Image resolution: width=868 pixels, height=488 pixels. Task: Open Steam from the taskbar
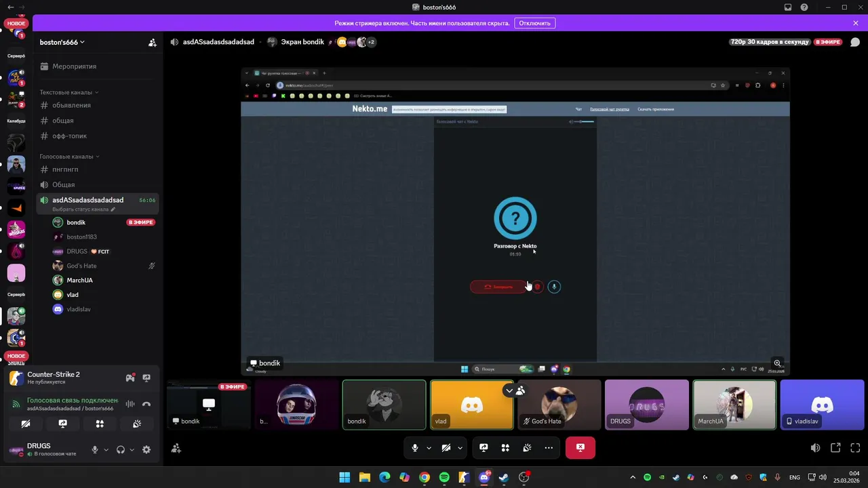pyautogui.click(x=504, y=477)
